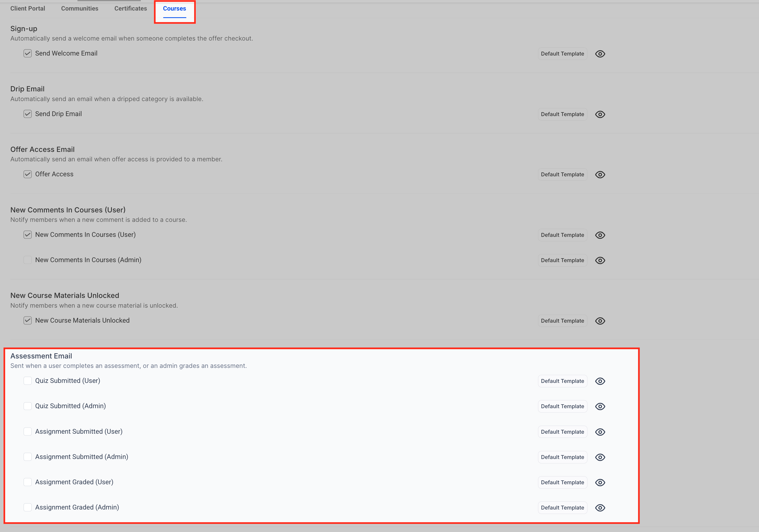The image size is (759, 532).
Task: Enable New Comments In Courses (Admin) checkbox
Action: tap(27, 260)
